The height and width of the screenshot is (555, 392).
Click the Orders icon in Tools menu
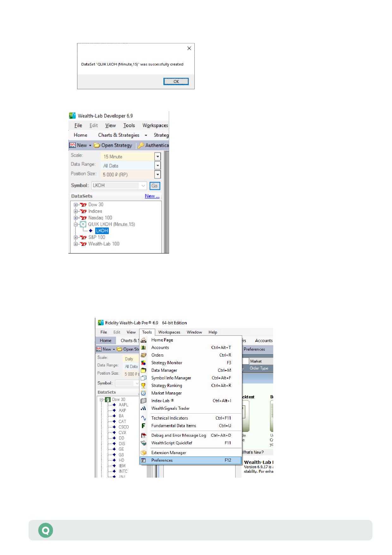tap(144, 355)
